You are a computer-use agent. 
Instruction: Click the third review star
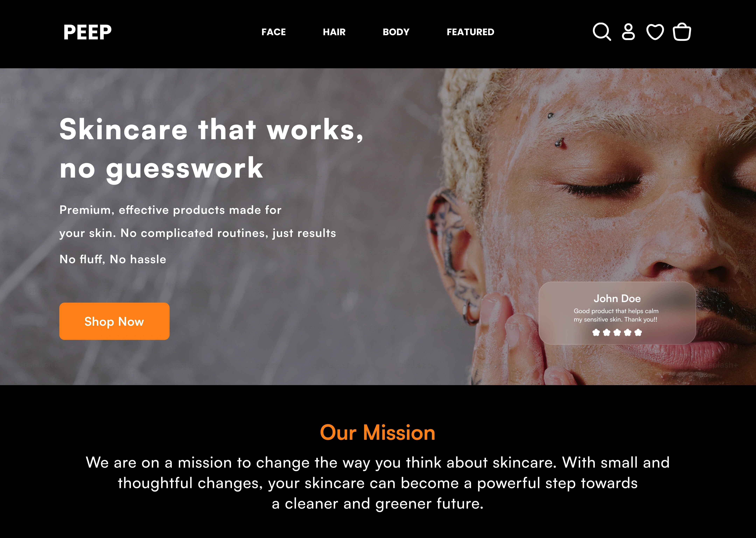[617, 332]
